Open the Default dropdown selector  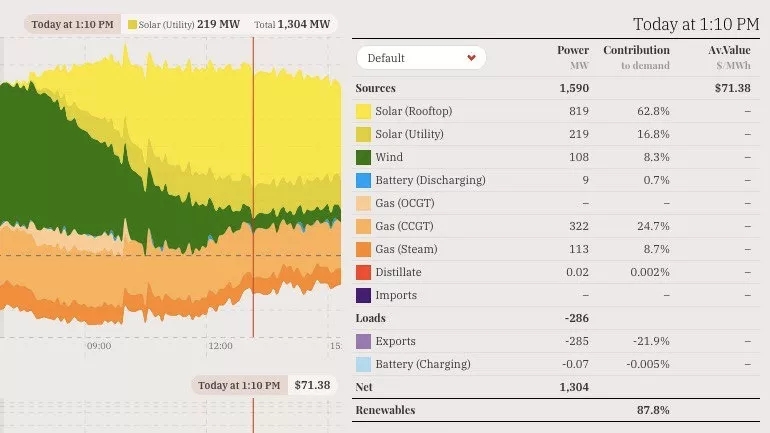(421, 58)
